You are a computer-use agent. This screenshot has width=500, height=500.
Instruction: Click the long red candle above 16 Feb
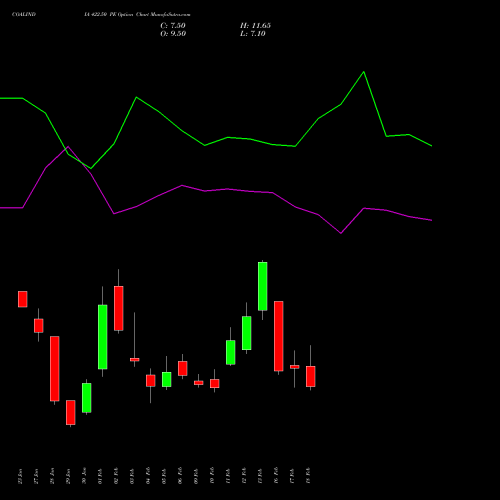279,336
